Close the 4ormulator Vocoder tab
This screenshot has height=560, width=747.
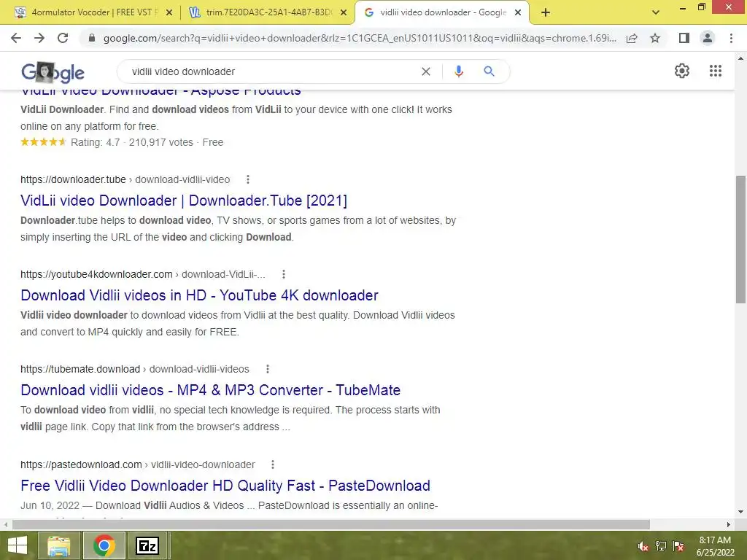tap(169, 12)
